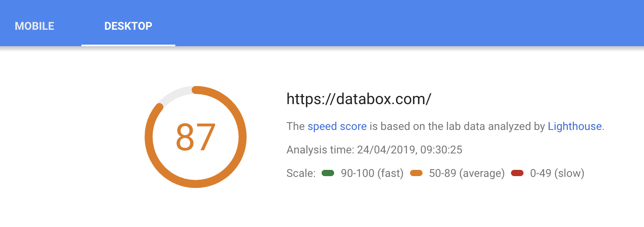Screen dimensions: 644x227
Task: Switch to the MOBILE tab
Action: click(34, 26)
